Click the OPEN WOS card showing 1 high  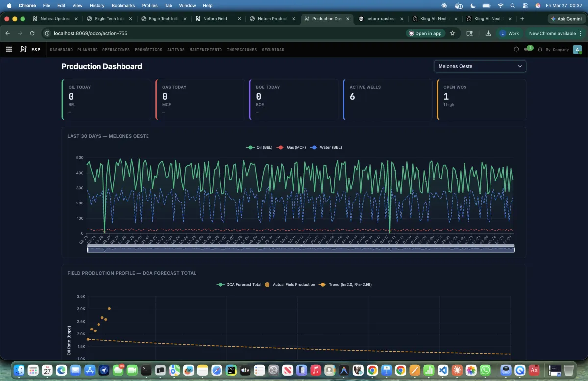[x=481, y=99]
